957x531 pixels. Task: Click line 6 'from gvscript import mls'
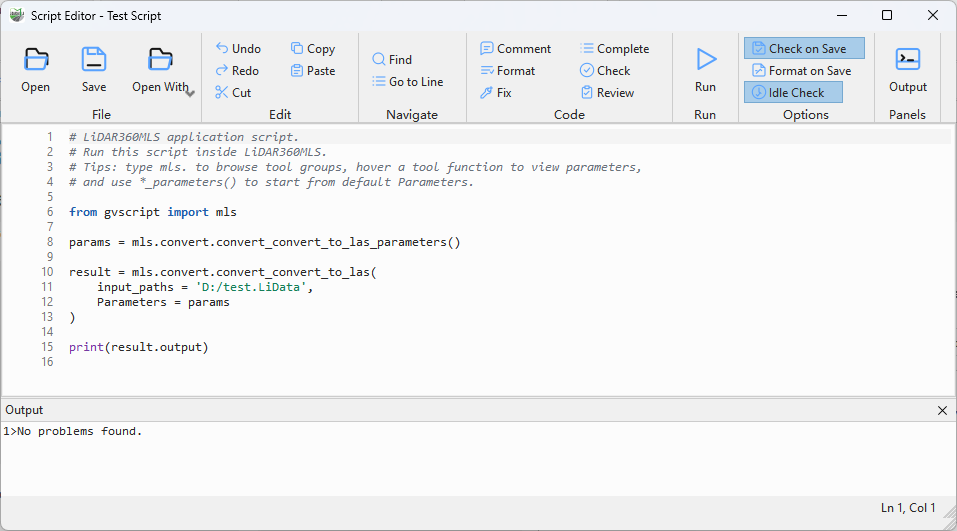click(x=153, y=212)
